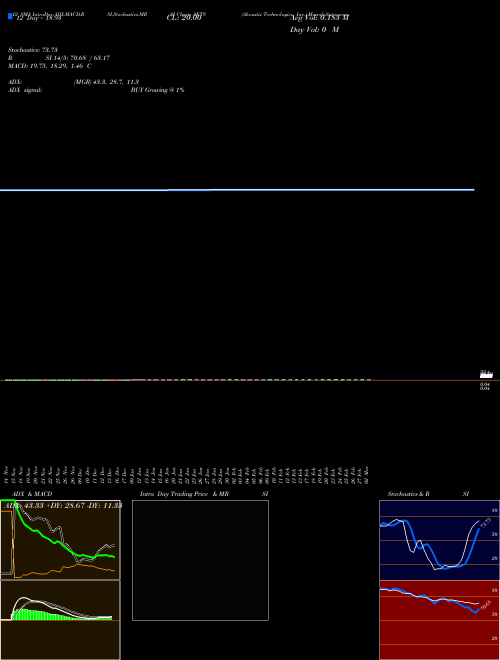The height and width of the screenshot is (660, 500).
Task: Click the empty intraday trading price chart box
Action: click(x=200, y=560)
